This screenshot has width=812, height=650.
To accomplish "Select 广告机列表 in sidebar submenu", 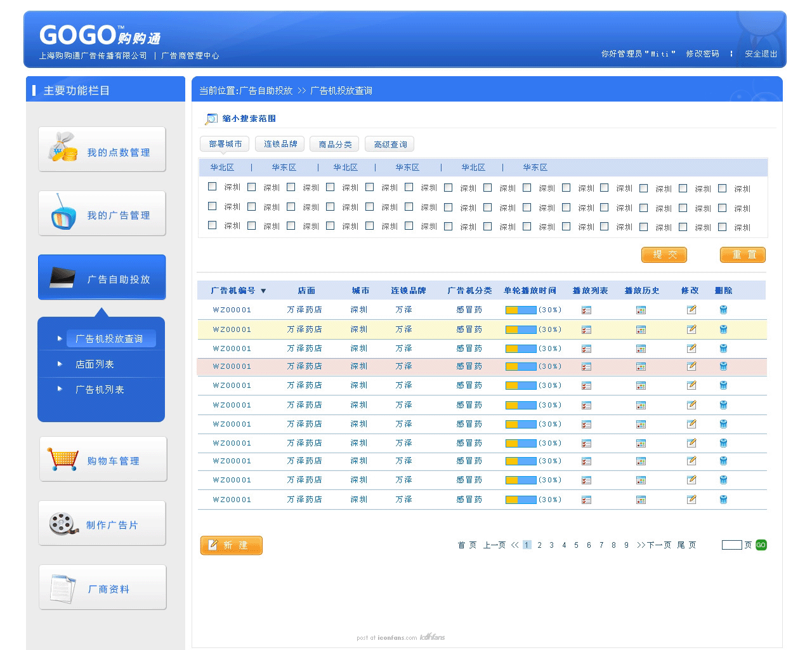I will click(x=100, y=389).
